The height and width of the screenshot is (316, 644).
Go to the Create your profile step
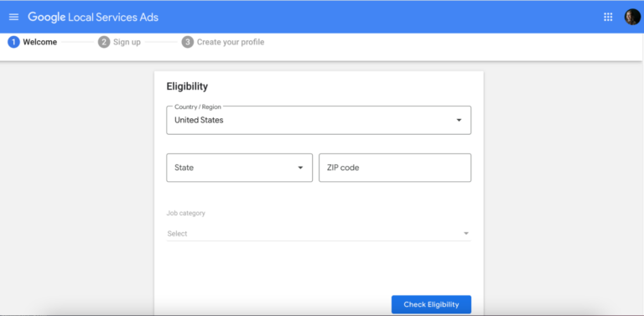coord(231,42)
